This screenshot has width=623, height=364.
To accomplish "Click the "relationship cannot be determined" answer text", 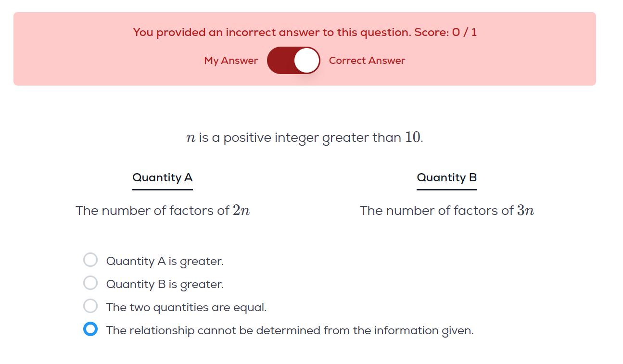I will 290,330.
